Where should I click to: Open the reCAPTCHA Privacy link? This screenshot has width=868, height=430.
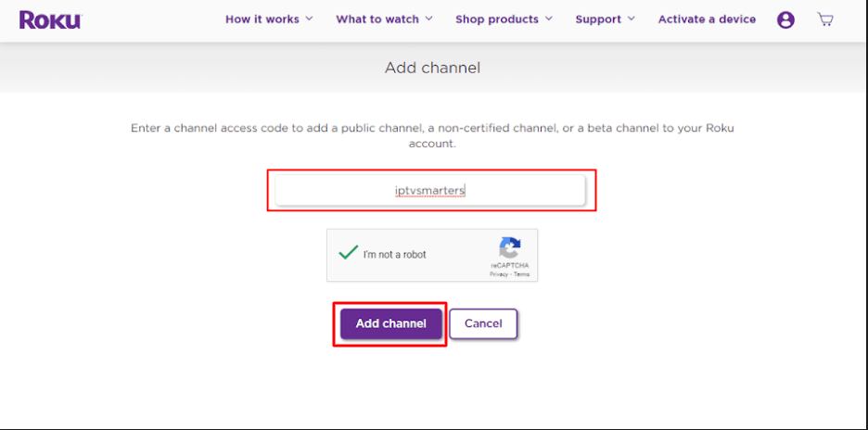pos(499,274)
